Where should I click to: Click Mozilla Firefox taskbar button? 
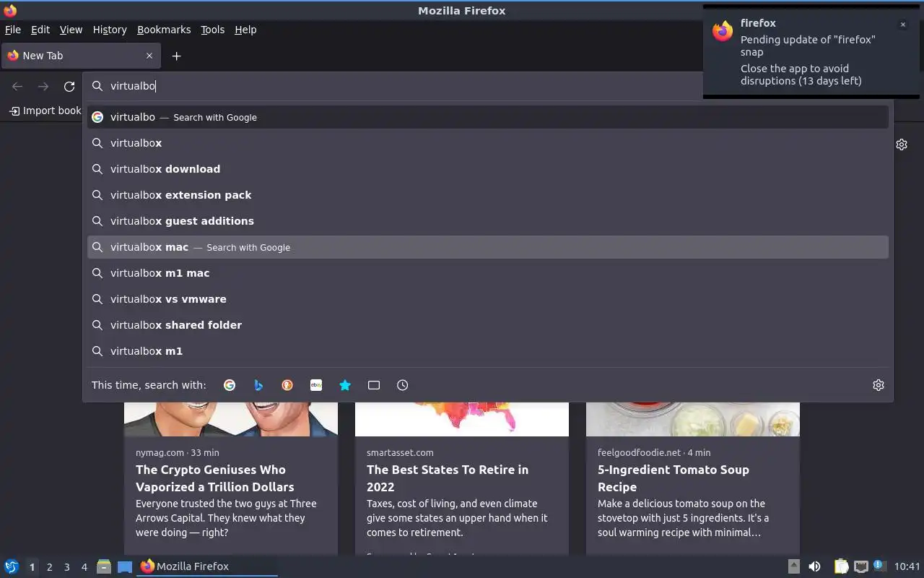(x=207, y=566)
